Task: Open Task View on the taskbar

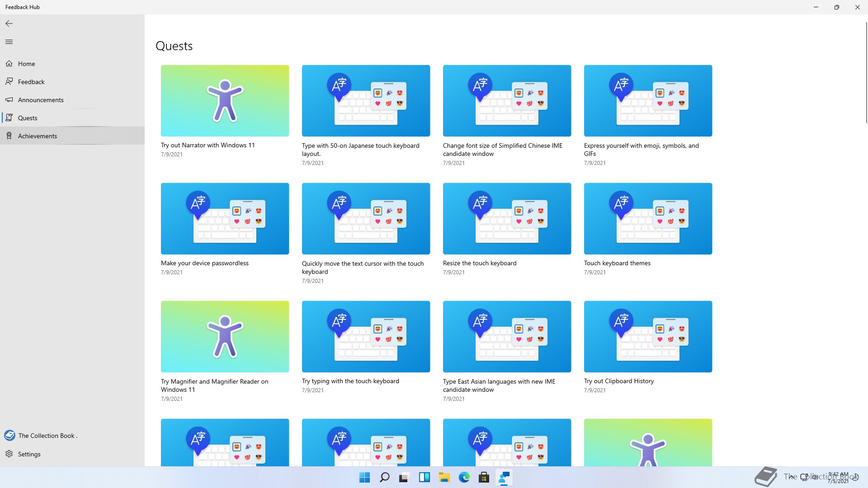Action: click(404, 477)
